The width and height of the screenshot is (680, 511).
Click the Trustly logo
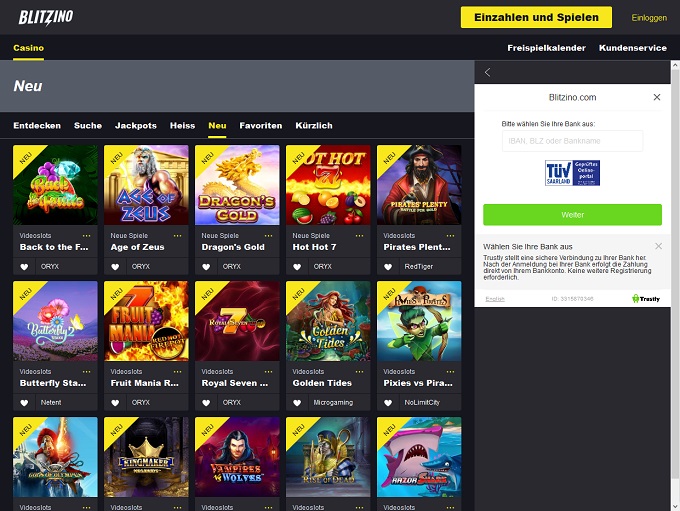tap(647, 299)
